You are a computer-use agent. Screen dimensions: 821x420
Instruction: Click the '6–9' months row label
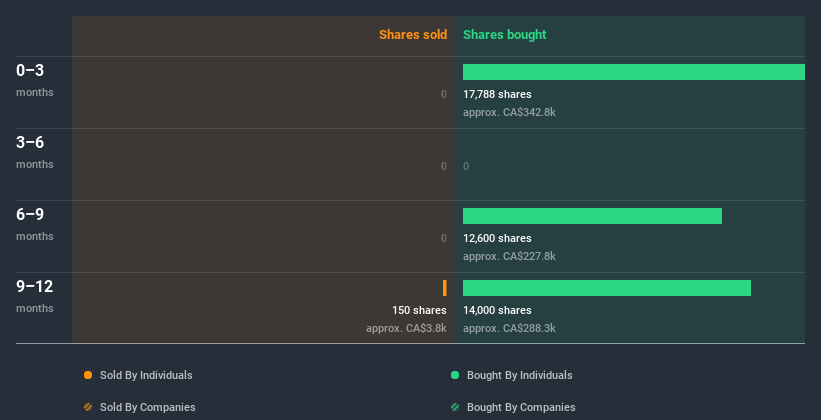tap(30, 214)
